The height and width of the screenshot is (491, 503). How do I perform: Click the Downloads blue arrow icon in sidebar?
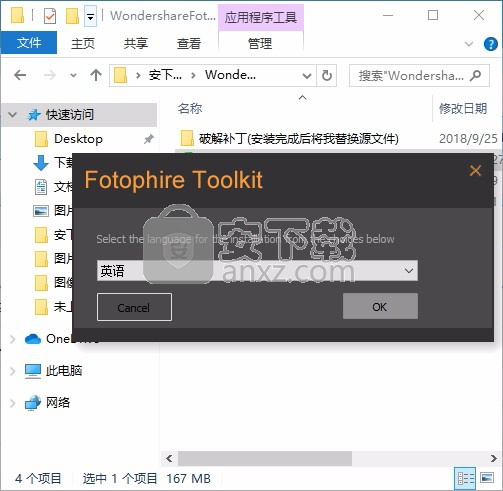[41, 163]
